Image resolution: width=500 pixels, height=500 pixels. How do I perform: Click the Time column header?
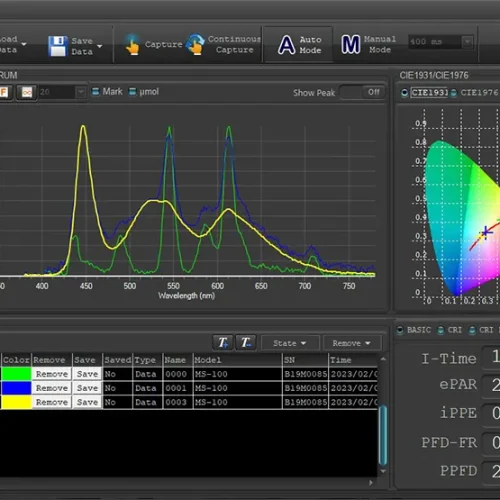pyautogui.click(x=353, y=360)
